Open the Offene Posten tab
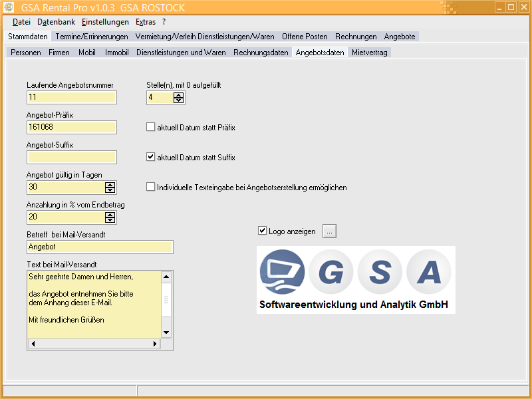Screen dimensions: 532x399 click(x=305, y=37)
